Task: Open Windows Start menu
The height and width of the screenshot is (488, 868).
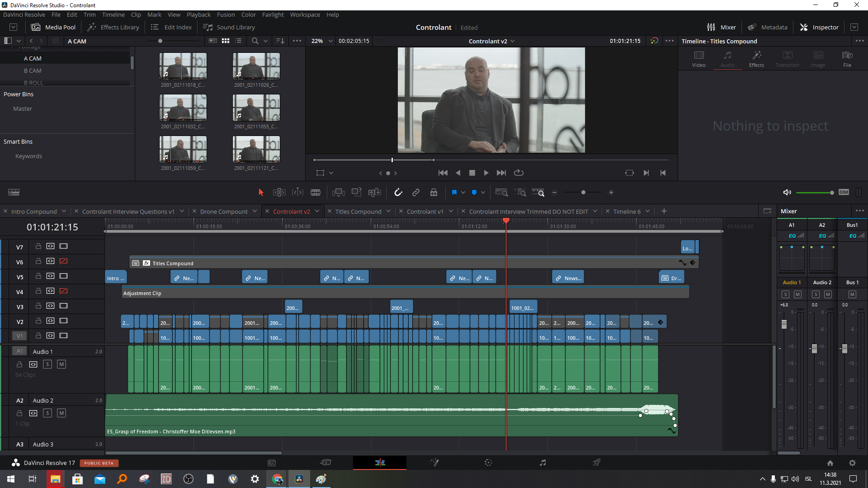Action: click(x=11, y=479)
